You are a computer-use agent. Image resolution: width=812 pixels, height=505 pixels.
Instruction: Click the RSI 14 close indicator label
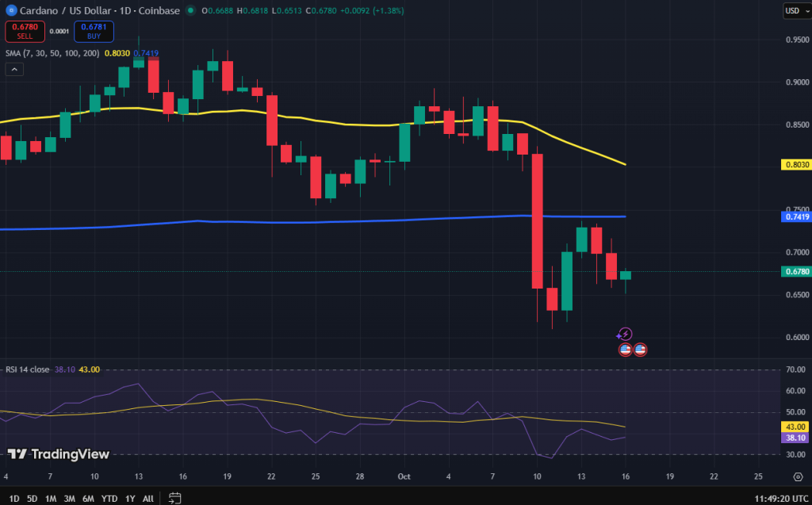pyautogui.click(x=28, y=369)
